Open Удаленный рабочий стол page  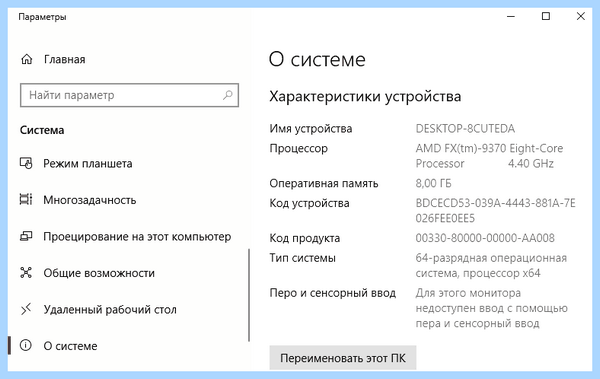[x=110, y=309]
